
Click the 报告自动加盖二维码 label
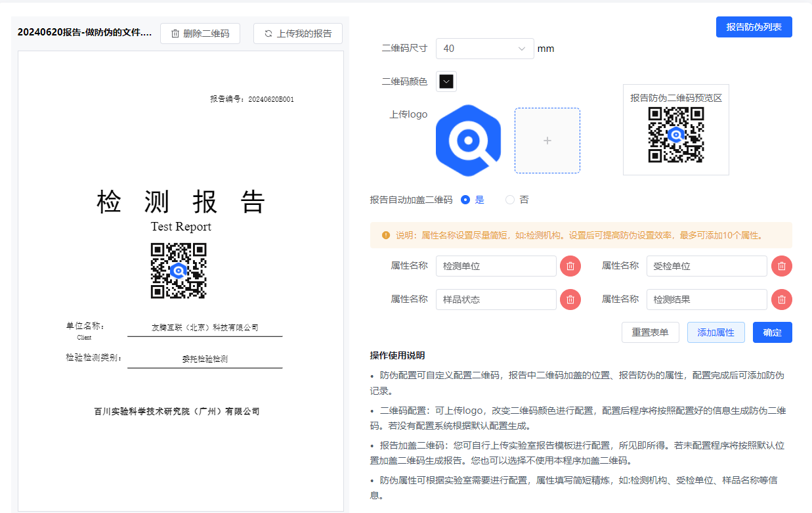pos(411,200)
